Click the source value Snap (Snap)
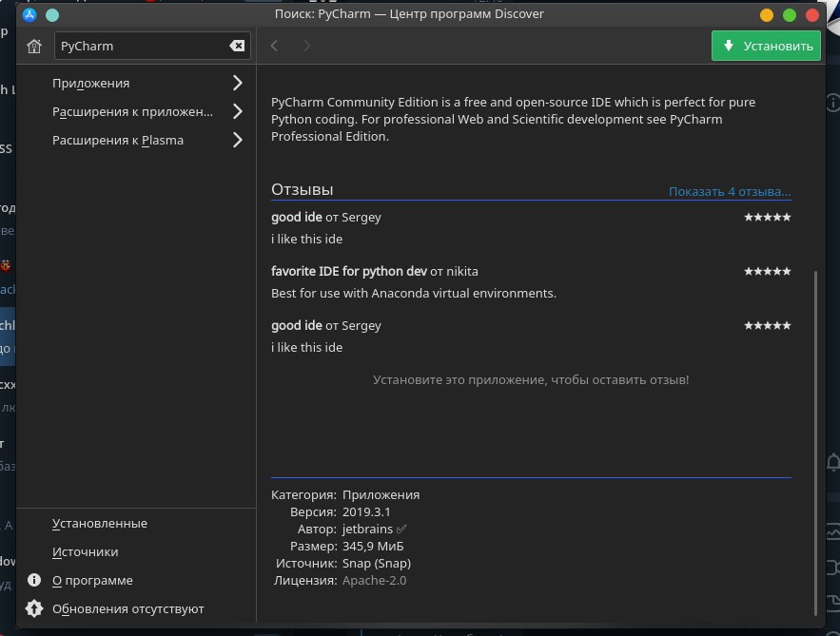Screen dimensions: 840x636 [377, 563]
